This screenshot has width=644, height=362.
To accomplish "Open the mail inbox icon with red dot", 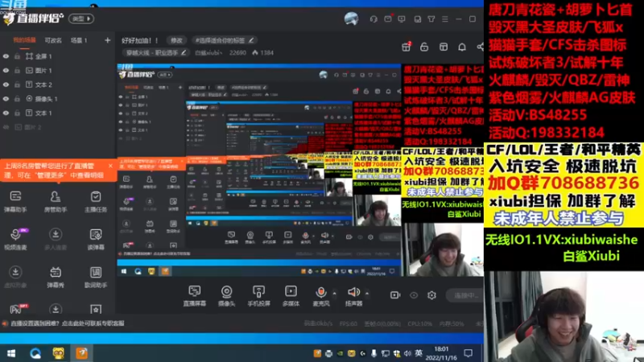I will [388, 19].
